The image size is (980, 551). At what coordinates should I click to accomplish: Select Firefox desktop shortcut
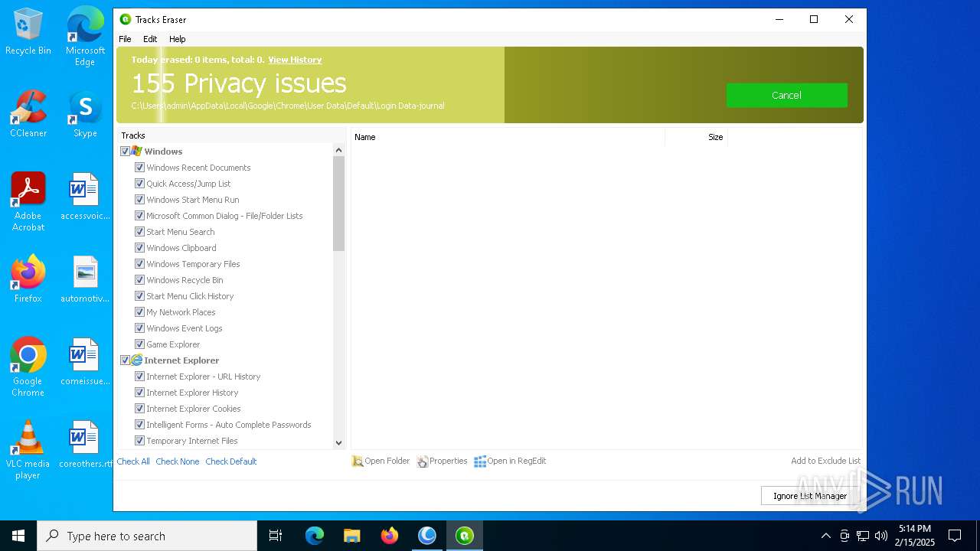click(x=28, y=279)
